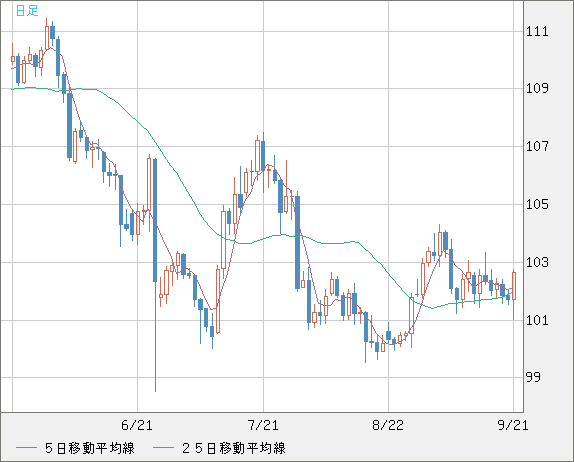Click the purple 5-day average legend swatch
574x462 pixels.
click(x=26, y=448)
